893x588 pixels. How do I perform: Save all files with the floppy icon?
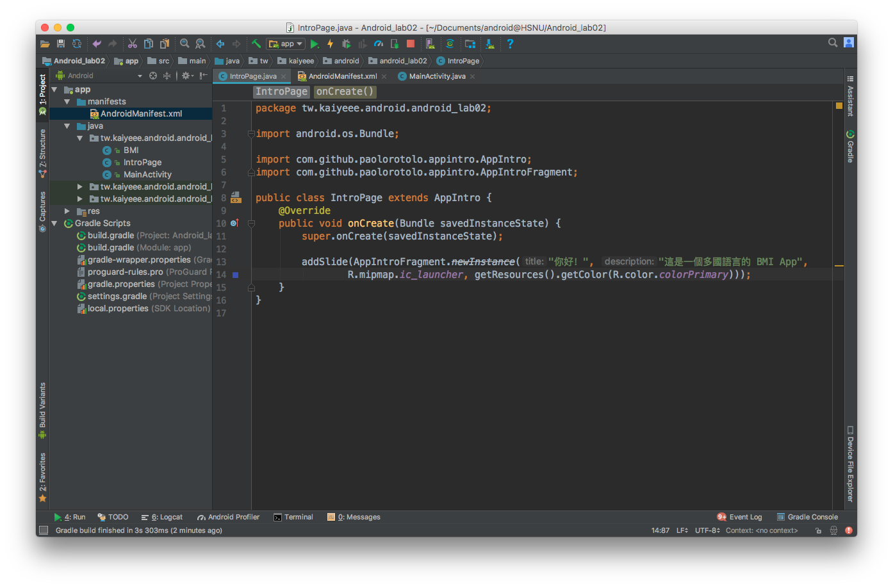point(61,44)
